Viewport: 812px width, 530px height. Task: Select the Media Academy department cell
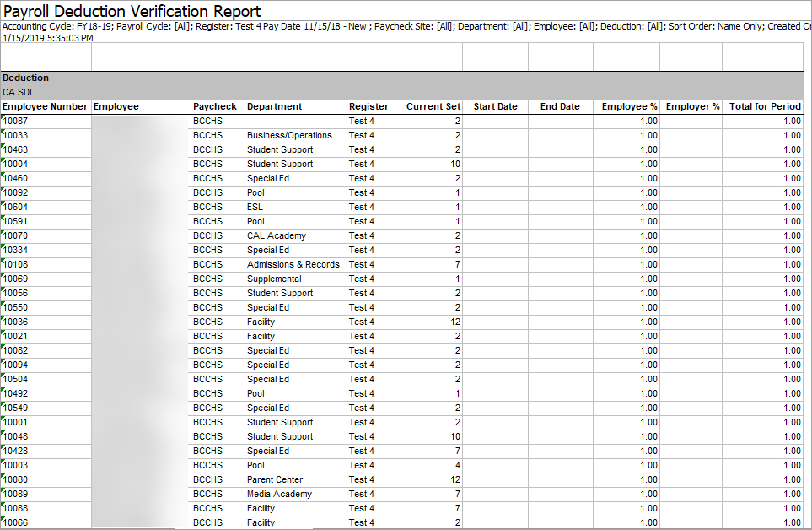[x=279, y=495]
